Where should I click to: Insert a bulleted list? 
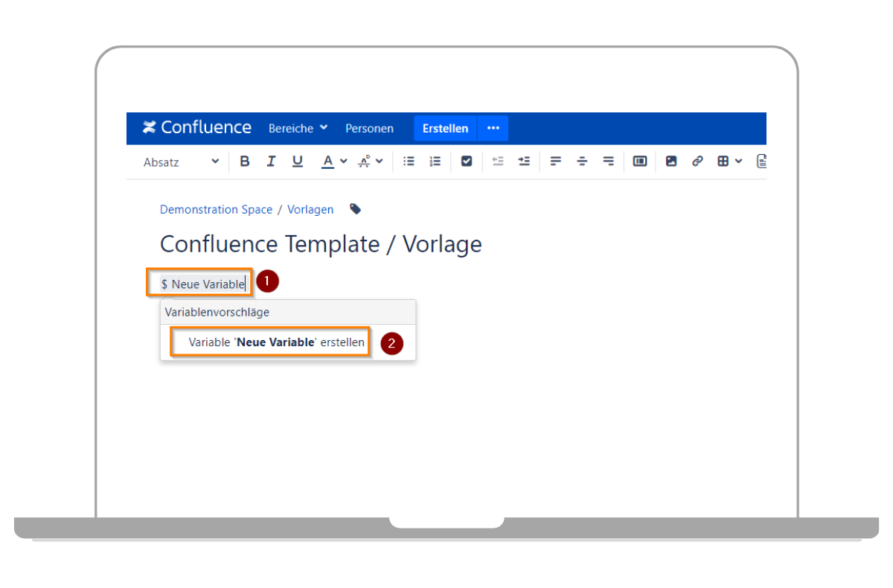[409, 162]
